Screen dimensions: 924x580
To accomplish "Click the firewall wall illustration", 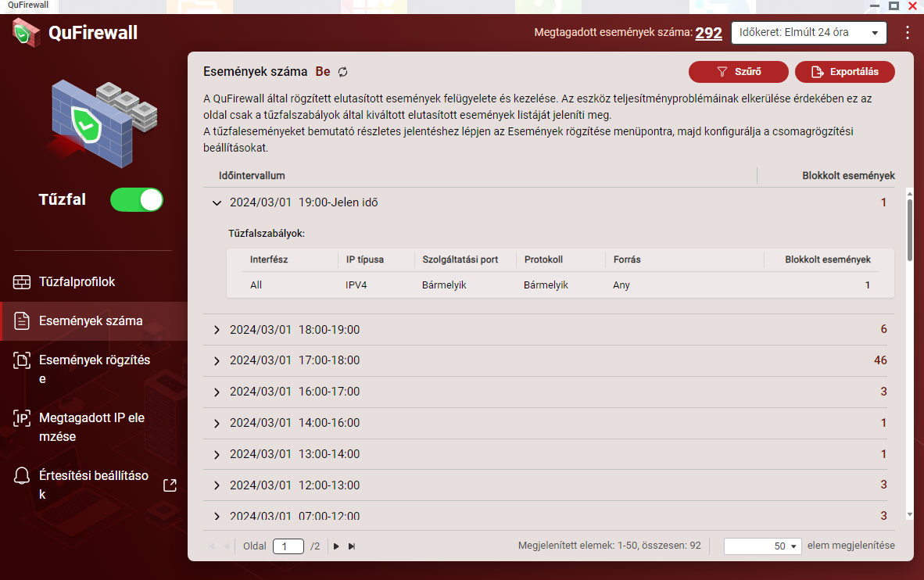I will pos(102,125).
